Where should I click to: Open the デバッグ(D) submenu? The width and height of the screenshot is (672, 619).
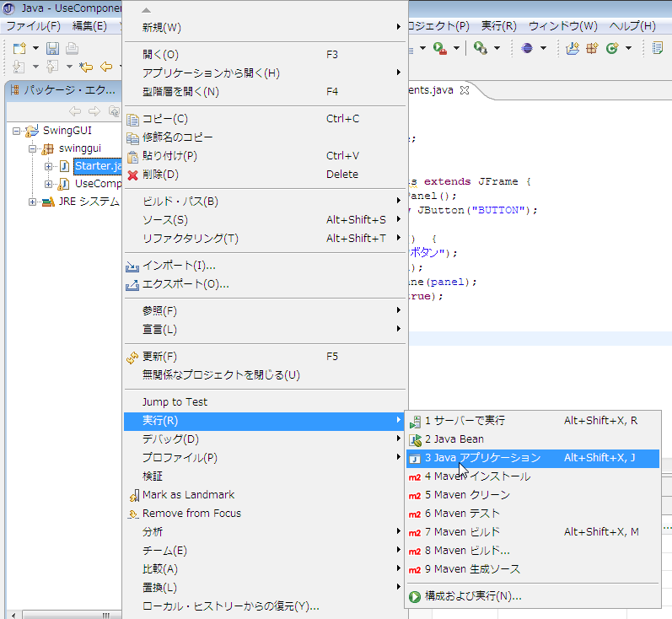point(170,439)
